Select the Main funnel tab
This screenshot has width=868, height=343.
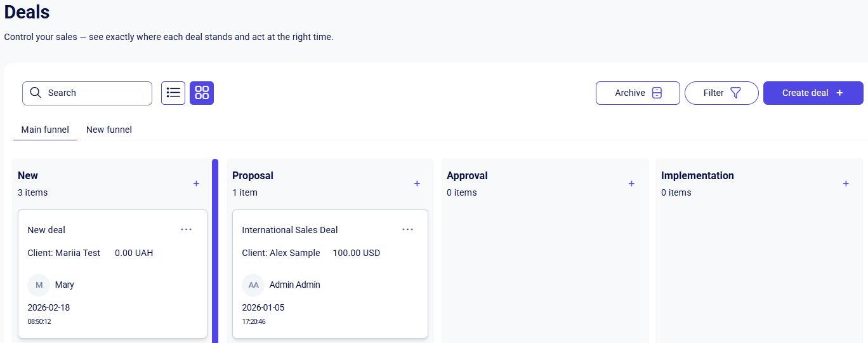45,130
